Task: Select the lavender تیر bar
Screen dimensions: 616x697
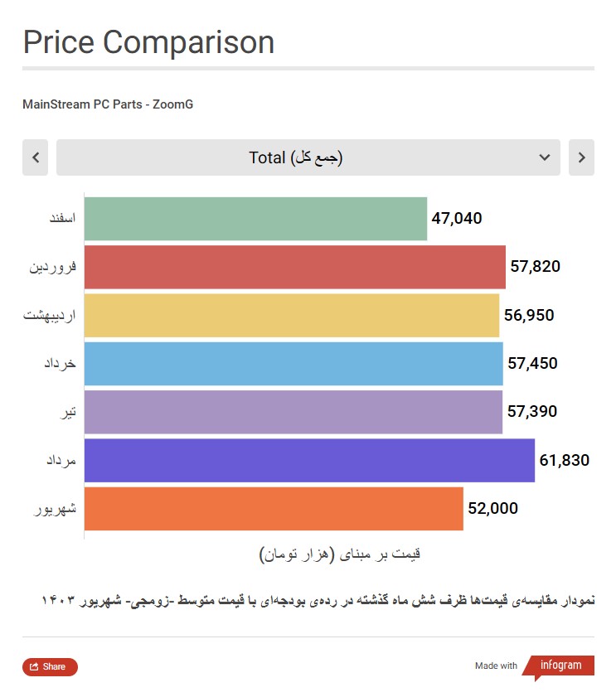Action: [x=293, y=412]
